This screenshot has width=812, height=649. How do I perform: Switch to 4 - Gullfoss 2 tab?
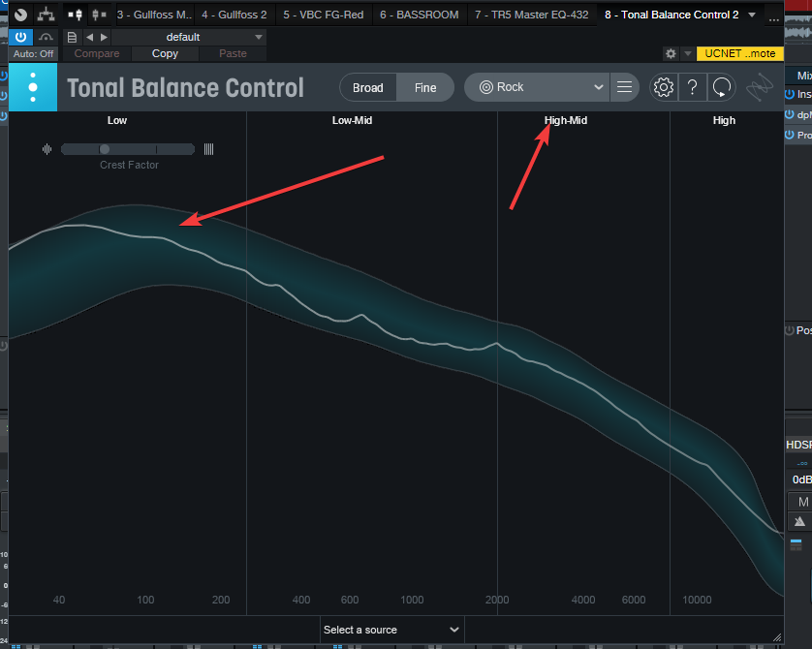[x=234, y=15]
